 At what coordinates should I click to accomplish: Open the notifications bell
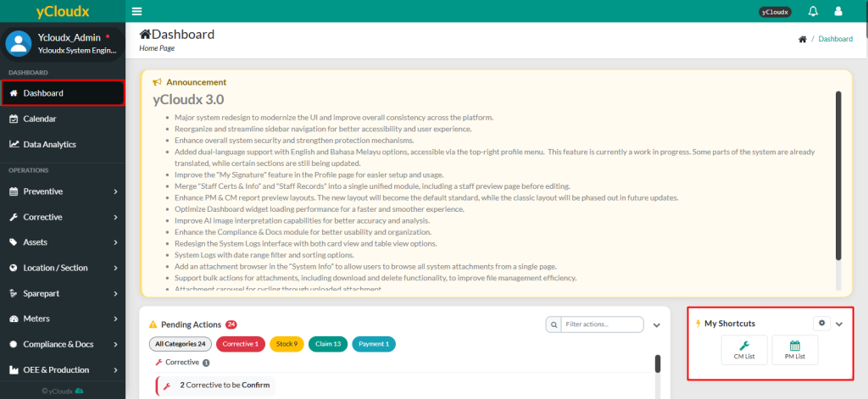(x=813, y=11)
